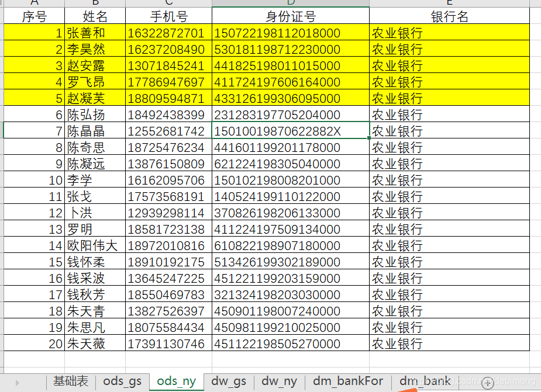This screenshot has width=541, height=392.
Task: Select 农业银行 cell in 朱天薇 row
Action: (x=449, y=344)
